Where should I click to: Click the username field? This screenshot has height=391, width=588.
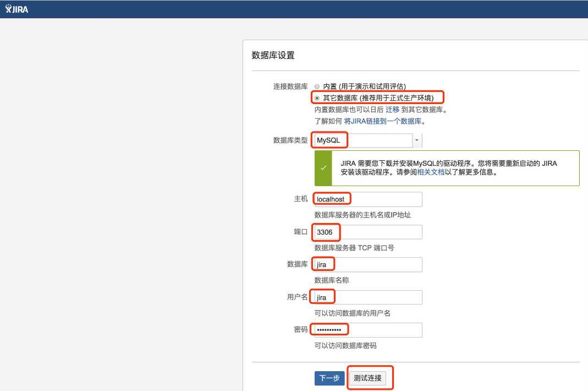pyautogui.click(x=368, y=297)
